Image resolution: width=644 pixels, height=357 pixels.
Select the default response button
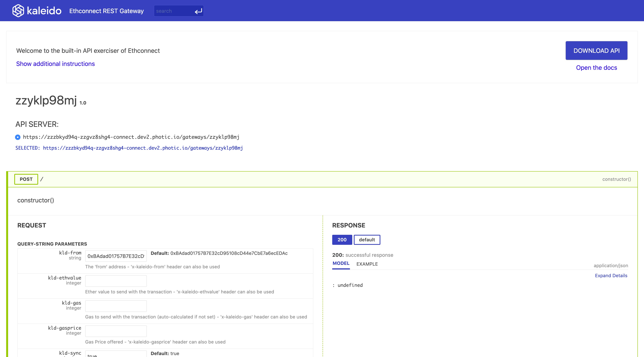pyautogui.click(x=367, y=239)
